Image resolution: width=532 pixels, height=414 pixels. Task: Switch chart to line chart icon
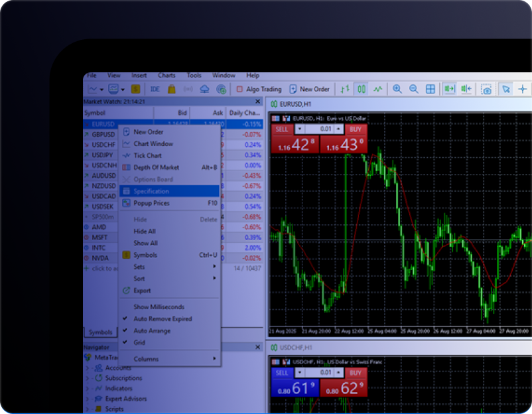[377, 89]
